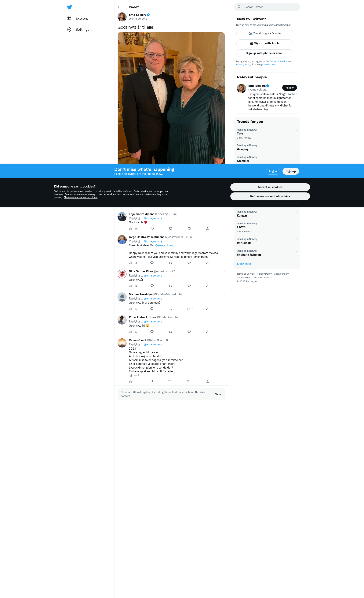Screen dimensions: 364x598
Task: Click the Twitter bird logo
Action: pos(69,7)
